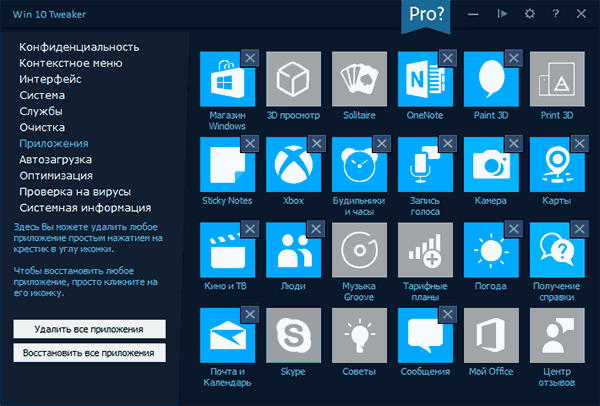Open the Система section
This screenshot has width=600, height=406.
pyautogui.click(x=42, y=95)
